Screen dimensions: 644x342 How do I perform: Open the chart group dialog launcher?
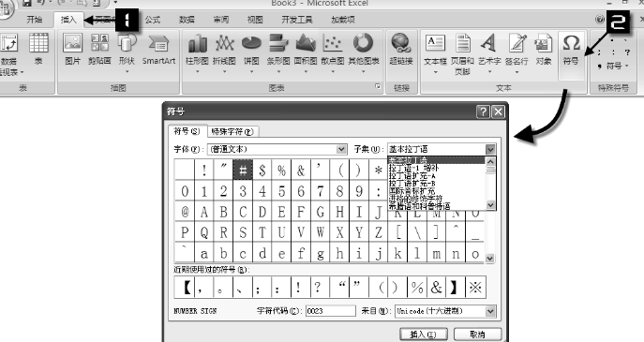[x=378, y=86]
